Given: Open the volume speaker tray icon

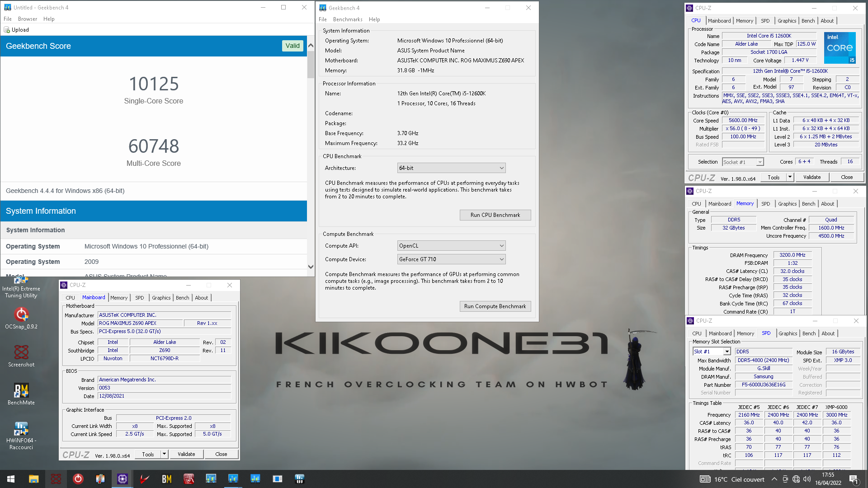Looking at the screenshot, I should coord(807,479).
